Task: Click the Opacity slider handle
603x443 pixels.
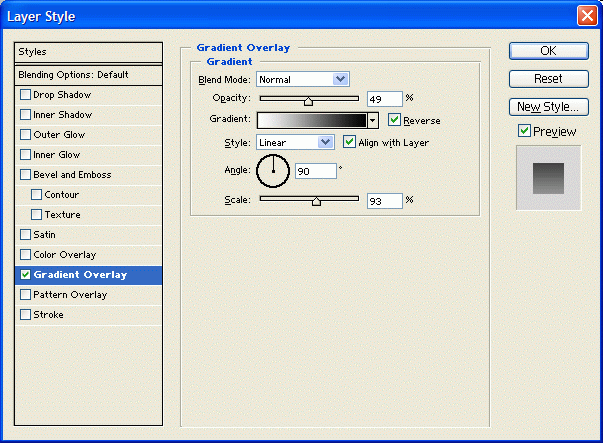Action: pos(308,100)
